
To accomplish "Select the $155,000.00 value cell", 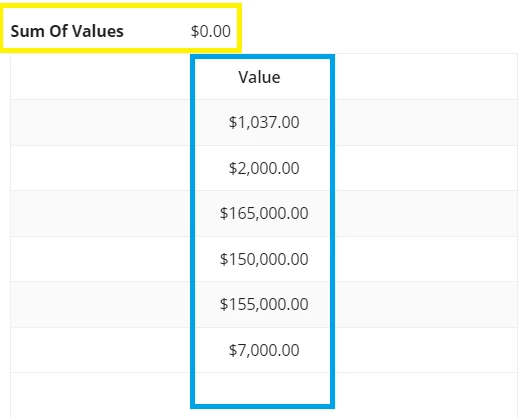I will [x=264, y=304].
